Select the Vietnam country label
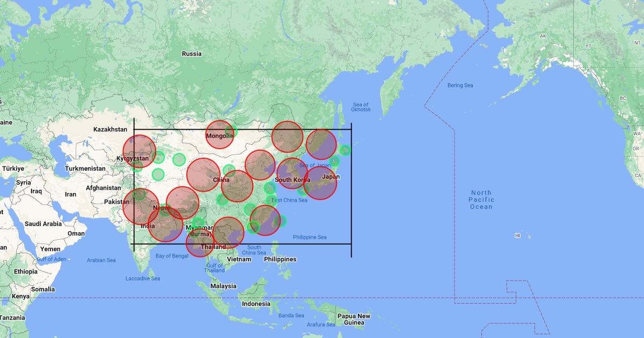The height and width of the screenshot is (338, 644). pyautogui.click(x=239, y=259)
